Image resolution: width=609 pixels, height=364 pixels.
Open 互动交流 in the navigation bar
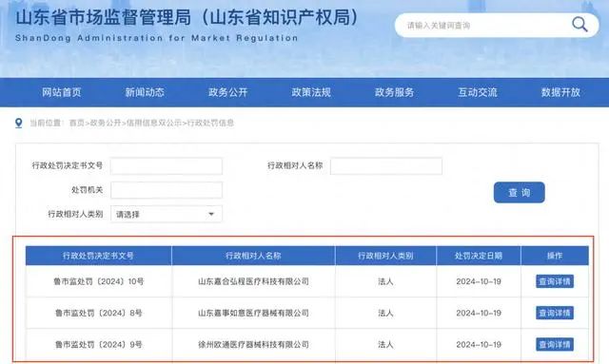pos(478,92)
